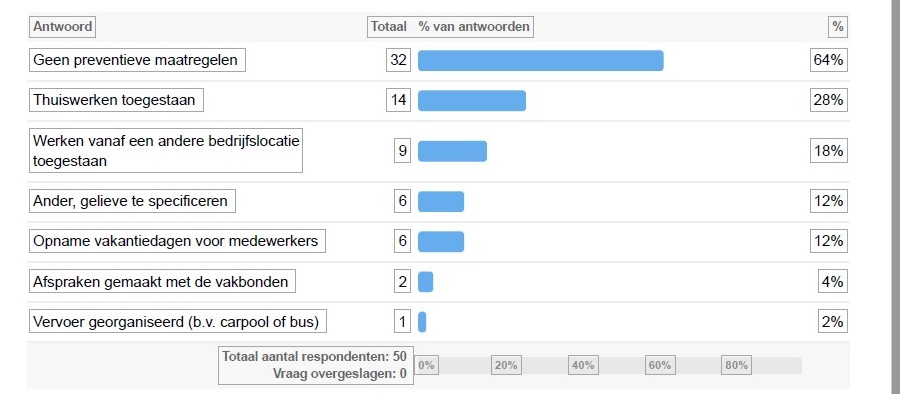Click the 28% percentage value
Viewport: 900px width, 394px height.
point(829,101)
